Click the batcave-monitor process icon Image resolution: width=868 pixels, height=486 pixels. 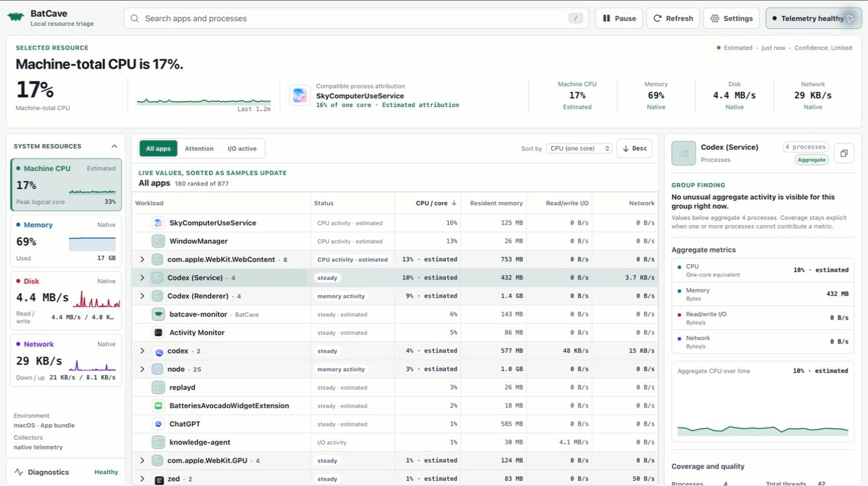click(x=158, y=314)
